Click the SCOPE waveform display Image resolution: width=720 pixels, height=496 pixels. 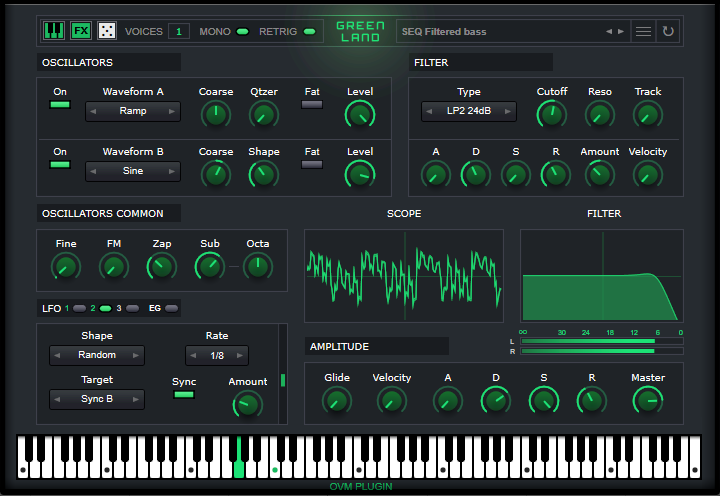404,276
